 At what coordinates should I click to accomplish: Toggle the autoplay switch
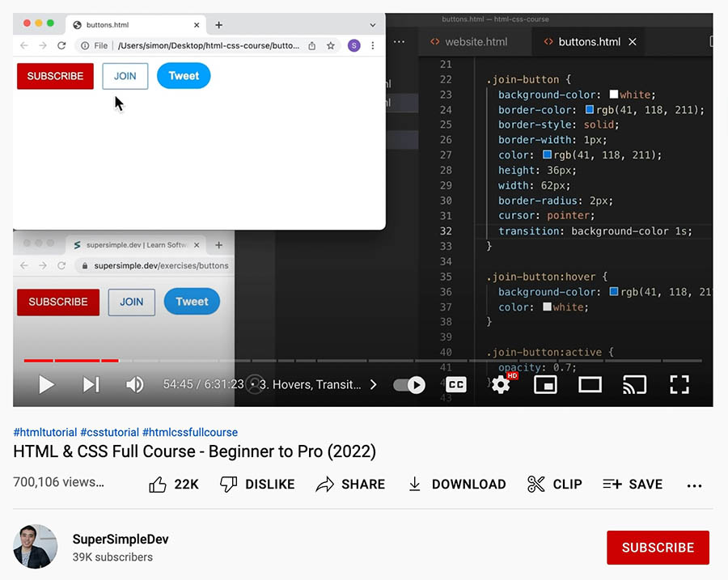pos(409,384)
